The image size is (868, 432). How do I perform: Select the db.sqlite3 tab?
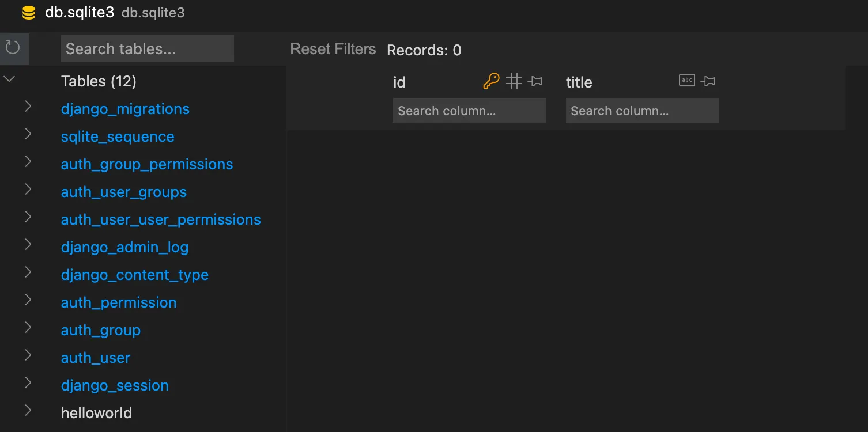pyautogui.click(x=80, y=13)
